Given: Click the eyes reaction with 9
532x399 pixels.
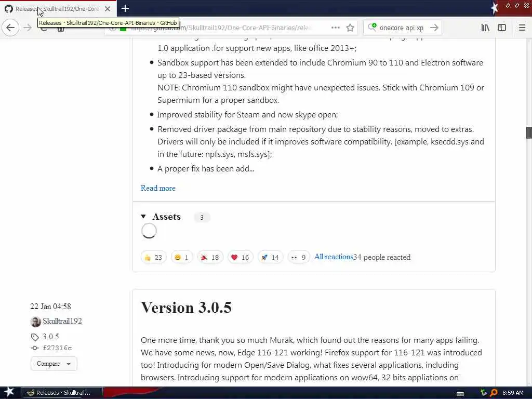Looking at the screenshot, I should (x=299, y=258).
